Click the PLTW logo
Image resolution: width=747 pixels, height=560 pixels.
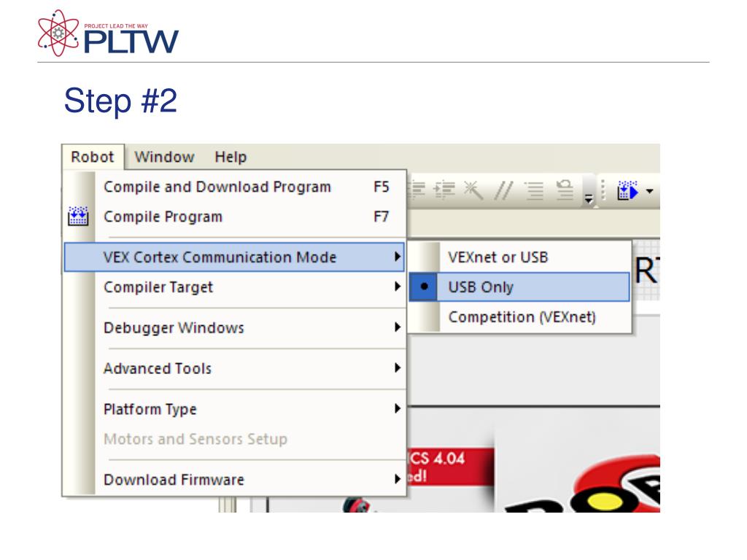pos(108,33)
